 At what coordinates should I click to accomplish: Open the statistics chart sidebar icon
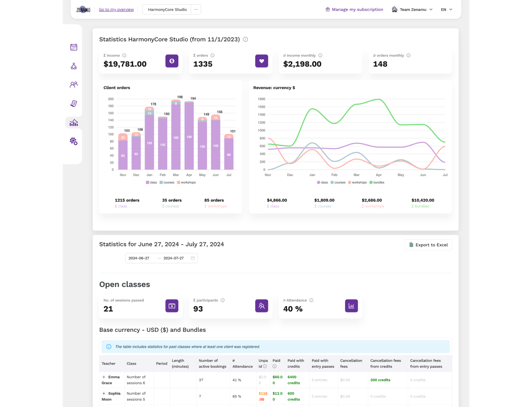(x=73, y=123)
